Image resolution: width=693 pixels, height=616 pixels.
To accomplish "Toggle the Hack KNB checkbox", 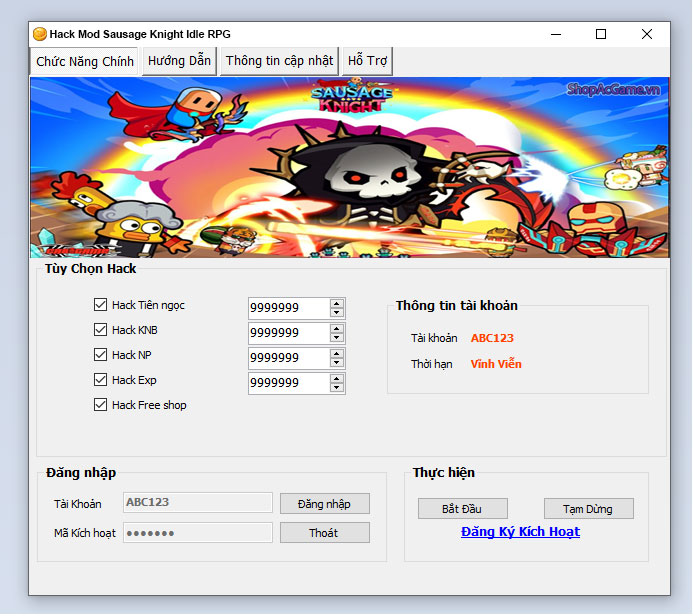I will pyautogui.click(x=100, y=330).
